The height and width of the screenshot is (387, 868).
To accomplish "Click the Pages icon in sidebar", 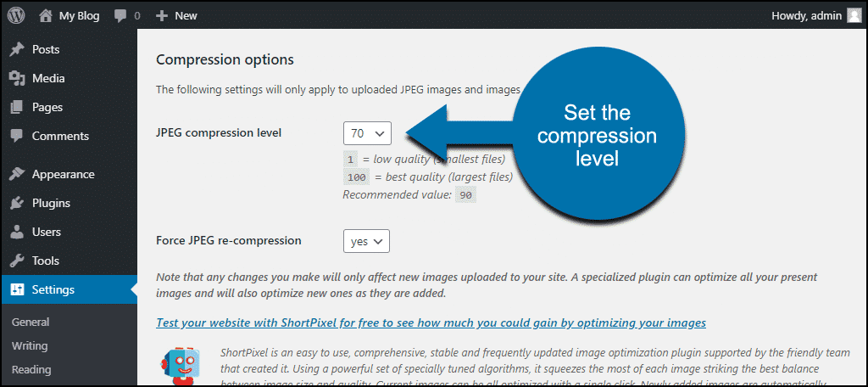I will (17, 107).
